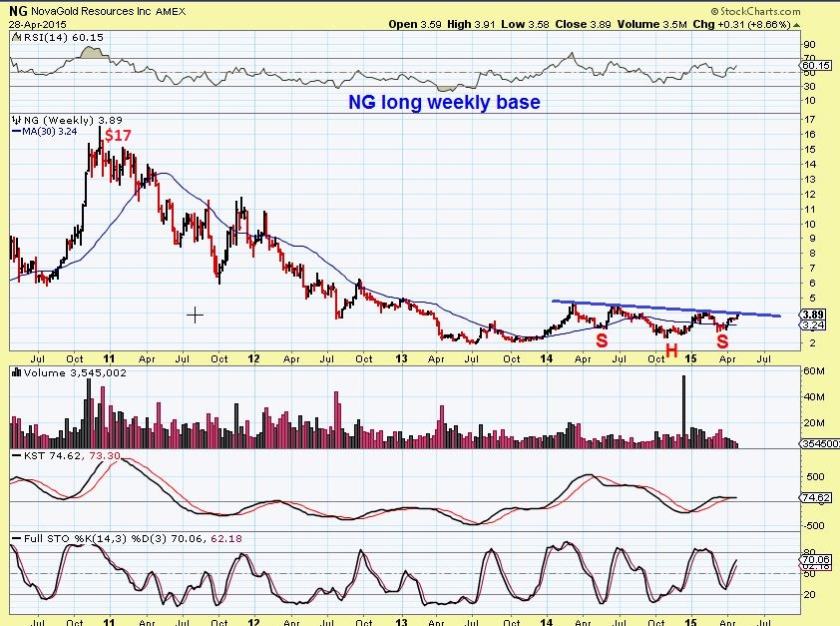This screenshot has width=840, height=626.
Task: Click the Chg +0.31 (+8.66%) value
Action: (x=741, y=24)
